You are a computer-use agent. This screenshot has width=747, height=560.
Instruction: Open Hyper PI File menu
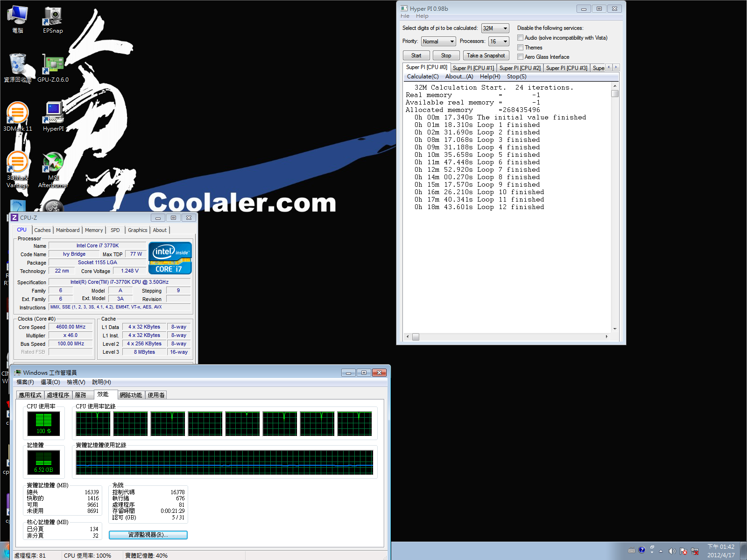click(x=405, y=16)
